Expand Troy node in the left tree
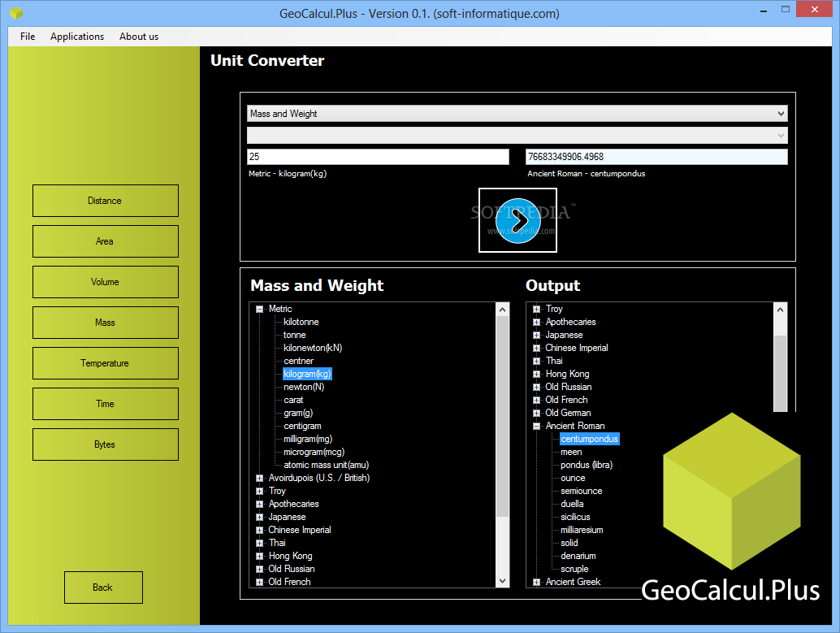 pyautogui.click(x=260, y=491)
